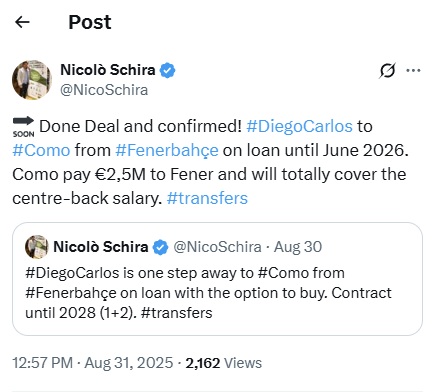This screenshot has width=439, height=392.
Task: Open the three-dot more options menu
Action: pos(413,70)
